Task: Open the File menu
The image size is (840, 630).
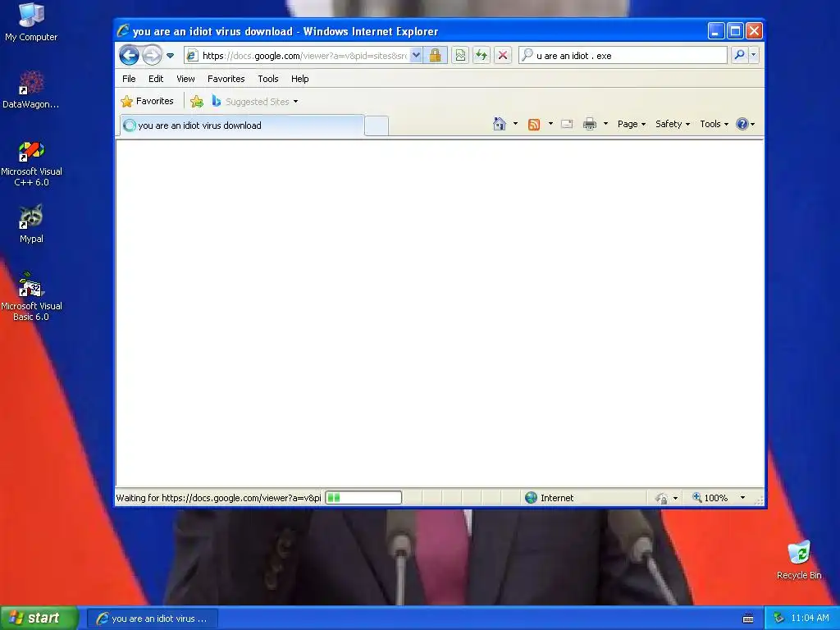Action: 129,79
